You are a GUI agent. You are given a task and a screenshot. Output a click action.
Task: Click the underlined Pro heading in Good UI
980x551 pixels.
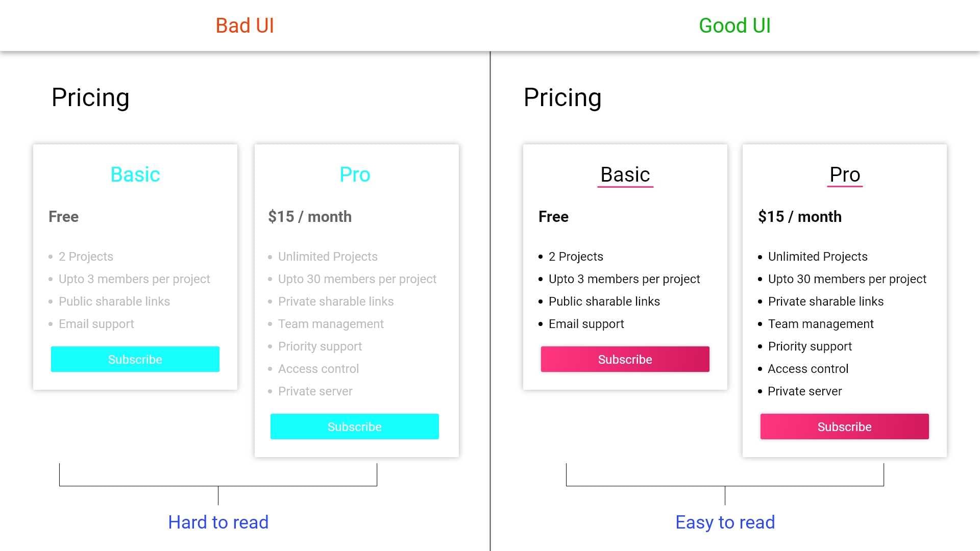pyautogui.click(x=845, y=175)
